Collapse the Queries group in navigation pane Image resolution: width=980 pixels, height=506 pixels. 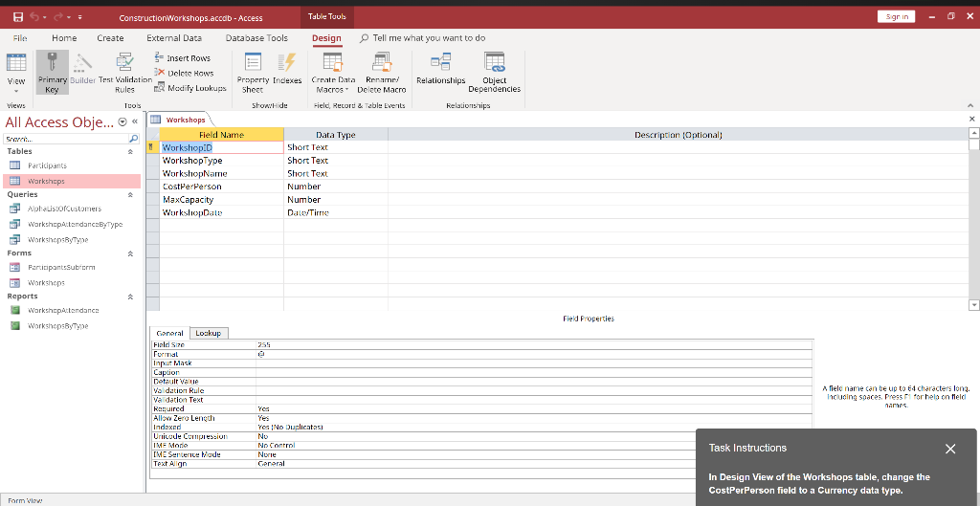click(130, 193)
